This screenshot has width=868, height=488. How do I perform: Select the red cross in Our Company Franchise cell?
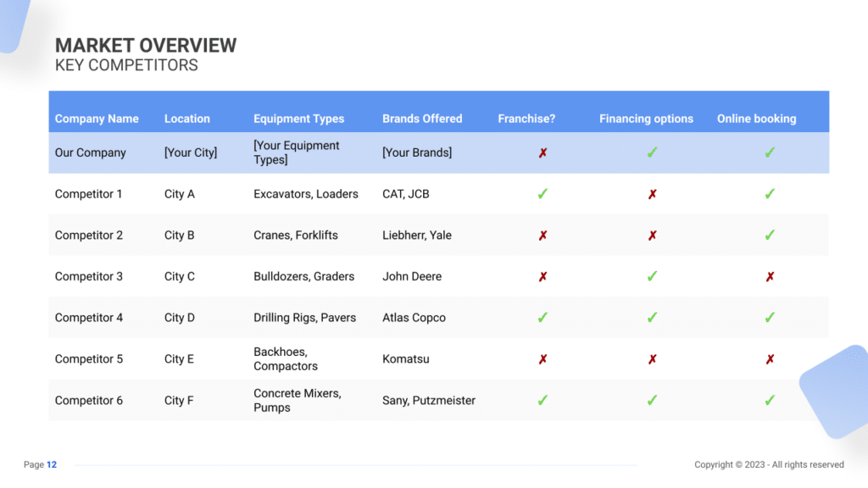[x=542, y=152]
